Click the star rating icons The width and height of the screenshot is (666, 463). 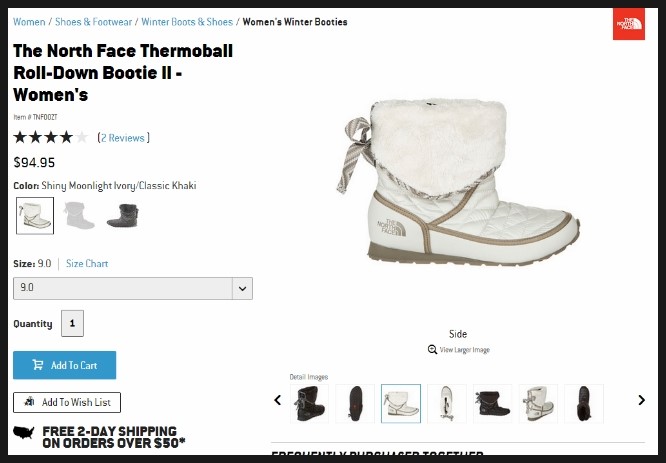pyautogui.click(x=51, y=137)
